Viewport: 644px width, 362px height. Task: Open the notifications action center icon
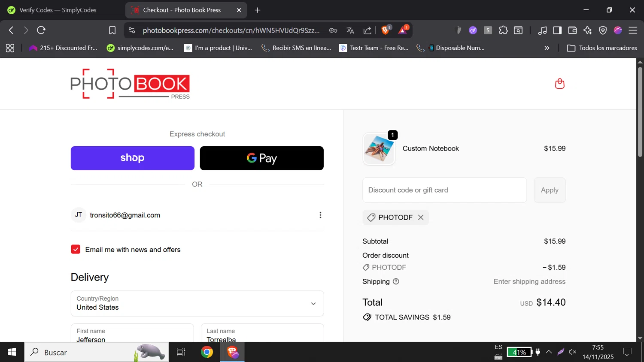[627, 352]
